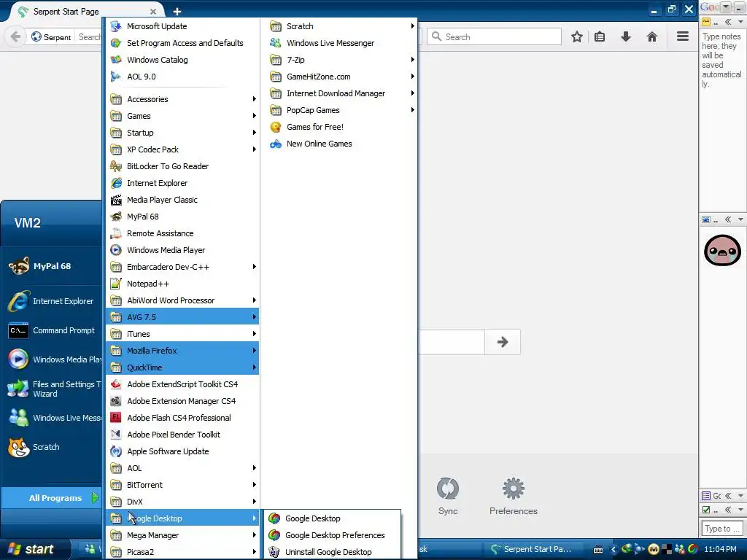Start Windows Media Player from All Programs list
Screen dimensions: 747x560
point(182,250)
